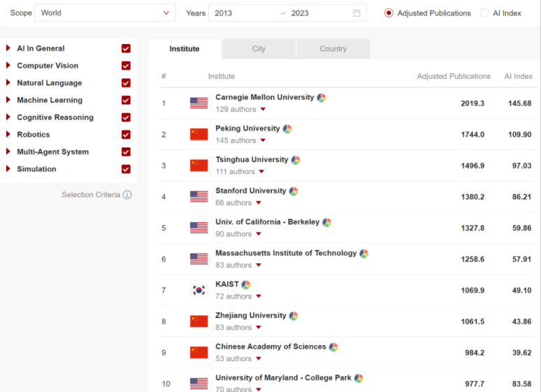Select the AI Index radio button
Viewport: 541px width, 392px height.
484,13
